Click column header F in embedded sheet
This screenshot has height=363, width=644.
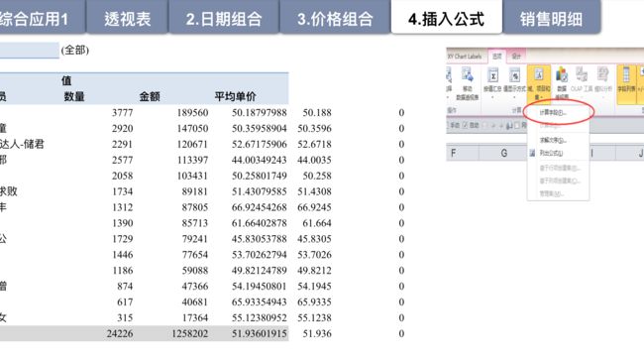click(x=453, y=153)
